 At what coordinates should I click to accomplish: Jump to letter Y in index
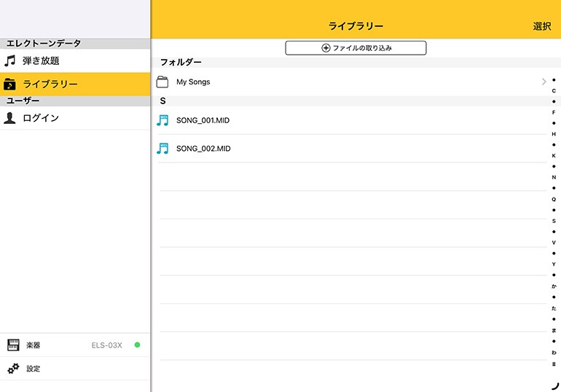pos(554,264)
